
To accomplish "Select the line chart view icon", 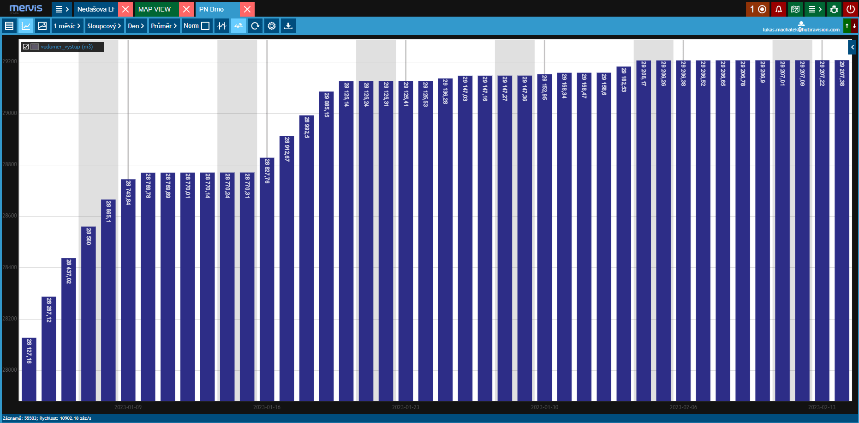I will click(x=25, y=25).
